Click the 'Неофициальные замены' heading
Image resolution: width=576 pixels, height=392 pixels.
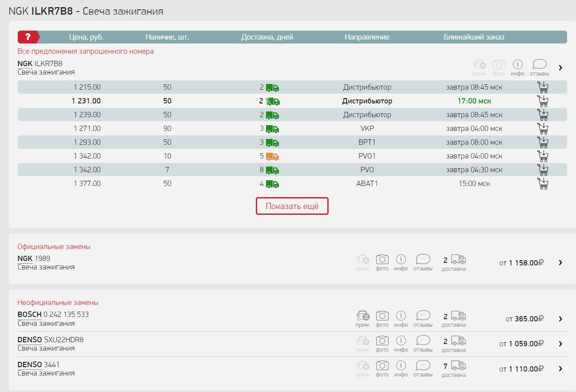coord(58,302)
